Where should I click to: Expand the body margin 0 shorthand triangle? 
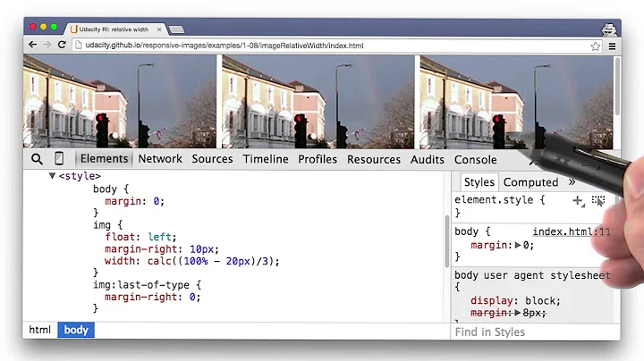pyautogui.click(x=518, y=246)
